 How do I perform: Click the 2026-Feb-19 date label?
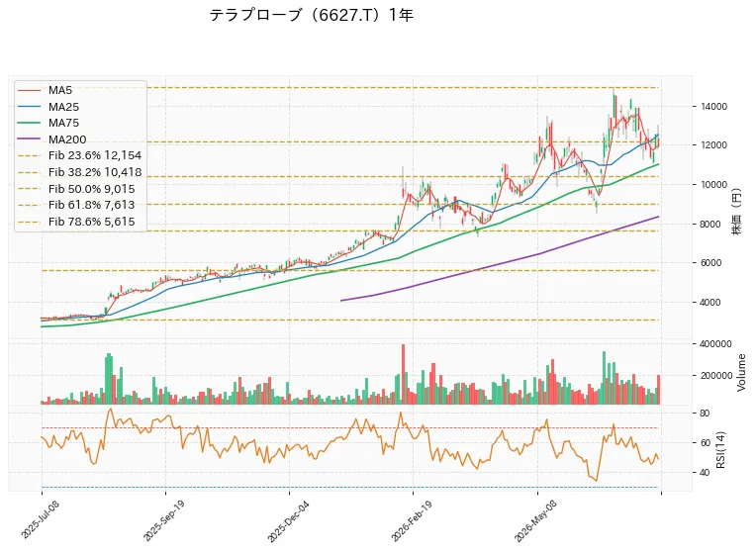point(412,520)
